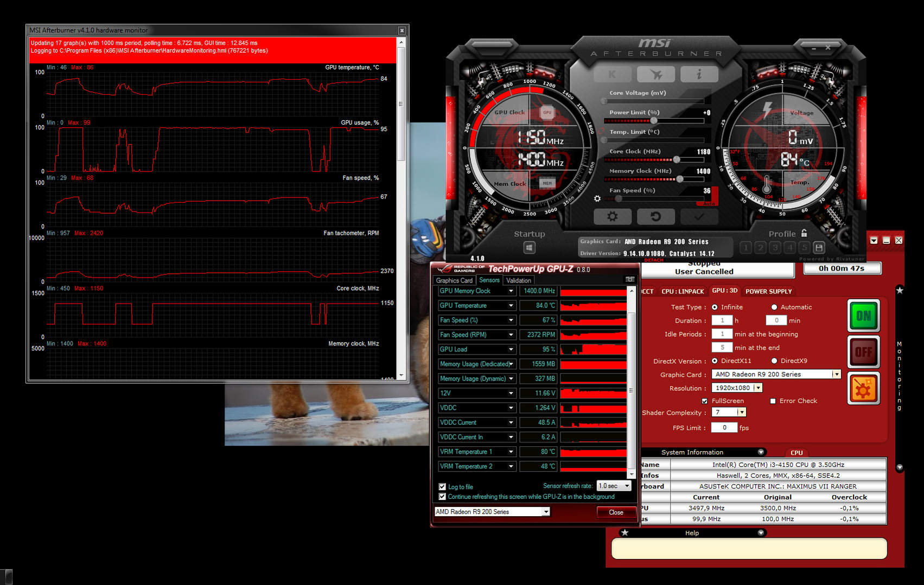
Task: Click the FPS Limit input field in OCCT
Action: pos(724,428)
